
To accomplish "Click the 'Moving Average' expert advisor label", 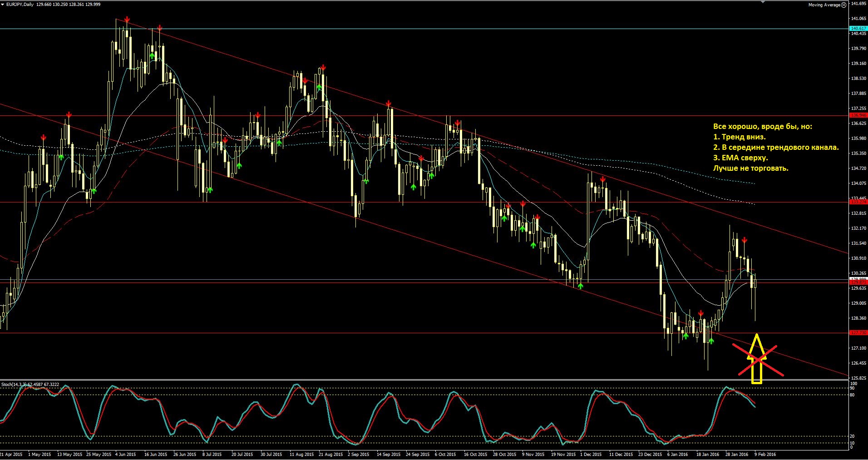I will (x=824, y=5).
